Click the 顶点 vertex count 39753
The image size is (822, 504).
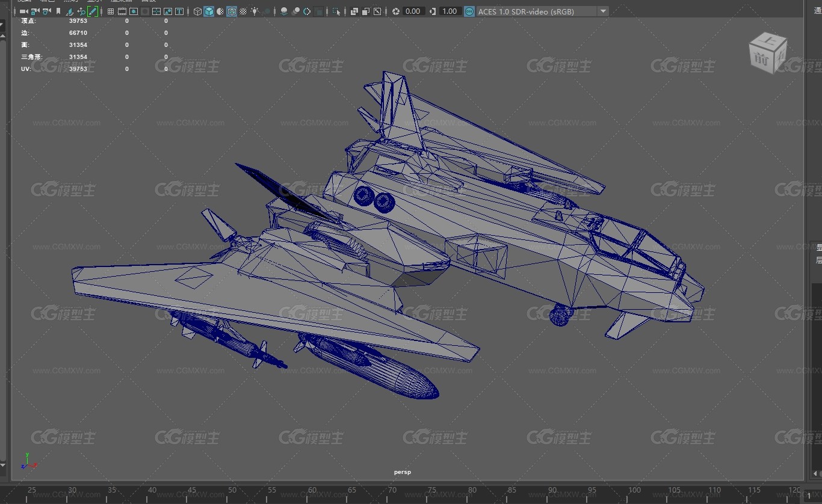click(78, 21)
